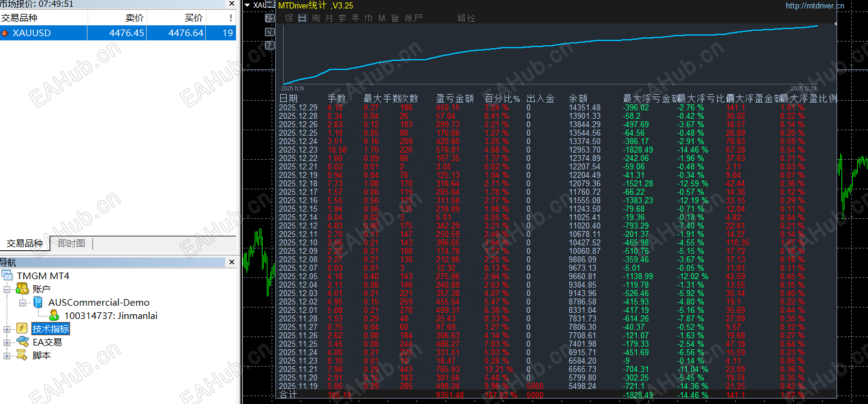
Task: Click the profit value 578.81
Action: [x=448, y=150]
